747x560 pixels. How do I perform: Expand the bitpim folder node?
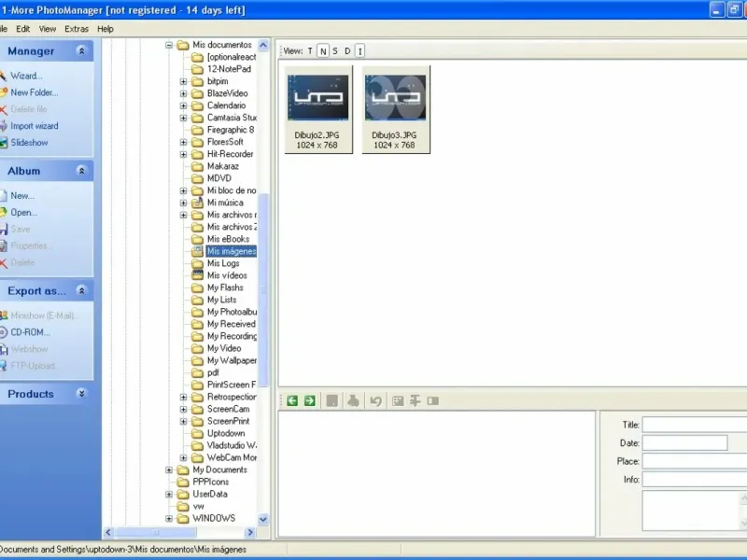point(183,81)
